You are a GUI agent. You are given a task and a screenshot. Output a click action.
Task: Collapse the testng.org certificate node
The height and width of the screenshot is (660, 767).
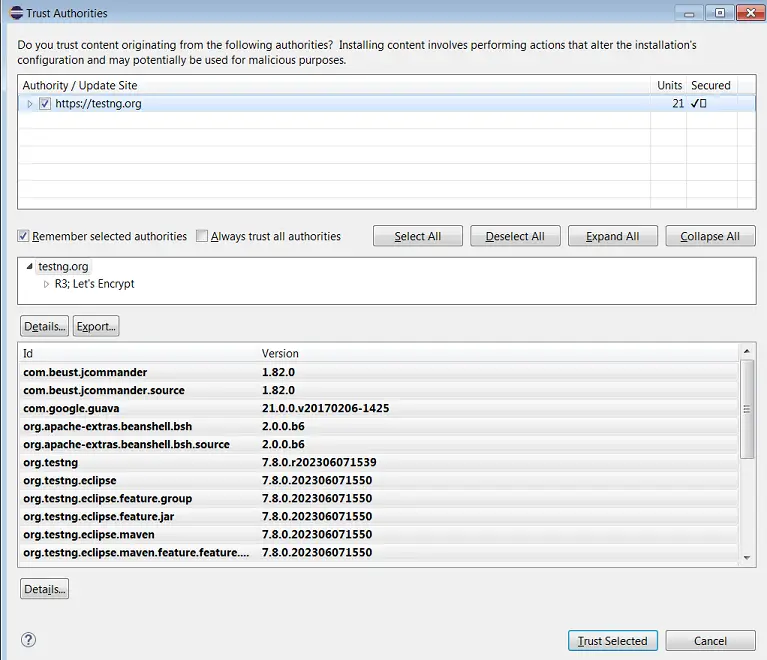[29, 266]
